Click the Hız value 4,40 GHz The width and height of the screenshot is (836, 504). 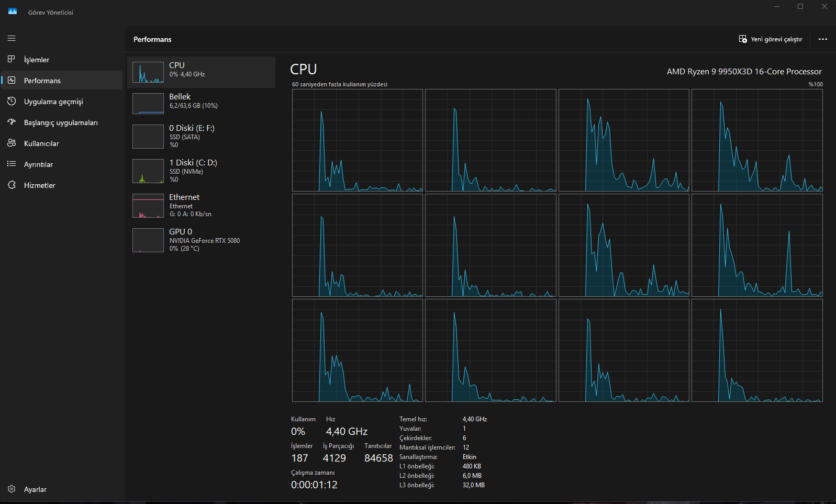click(x=347, y=432)
